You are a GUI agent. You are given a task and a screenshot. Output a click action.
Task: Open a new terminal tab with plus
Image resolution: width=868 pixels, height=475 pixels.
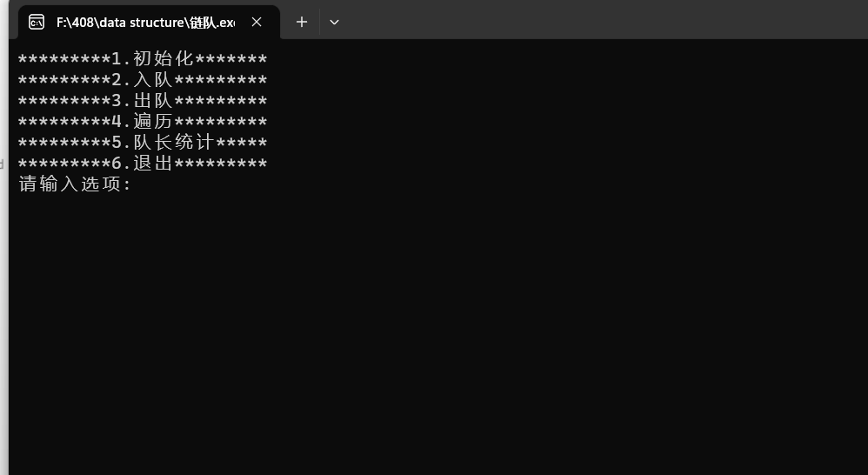point(302,22)
